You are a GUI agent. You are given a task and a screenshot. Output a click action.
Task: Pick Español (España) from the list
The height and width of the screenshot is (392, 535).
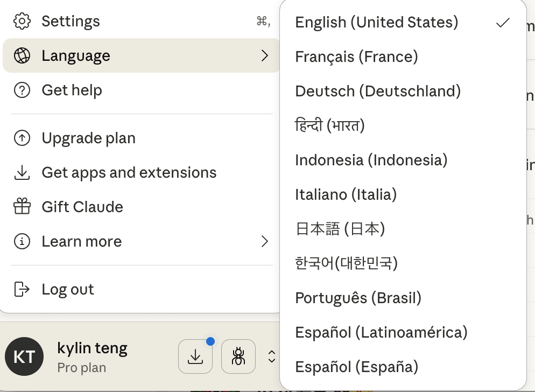coord(356,367)
